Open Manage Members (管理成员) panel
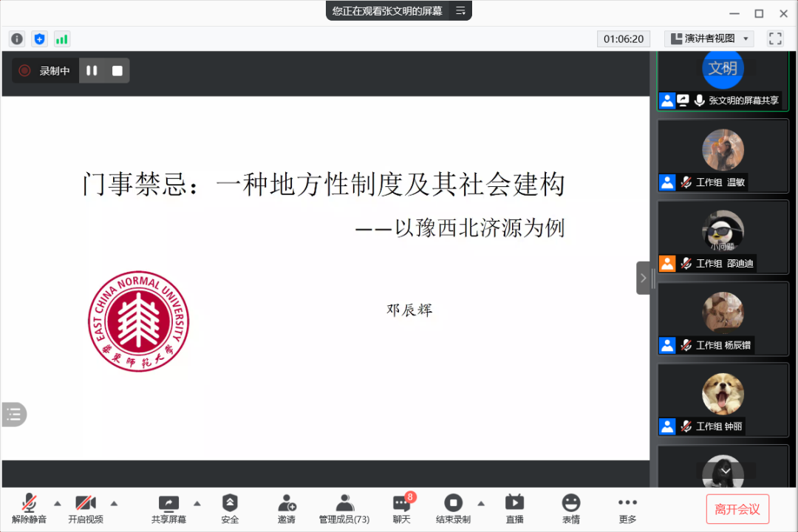Viewport: 798px width, 532px height. [x=344, y=508]
